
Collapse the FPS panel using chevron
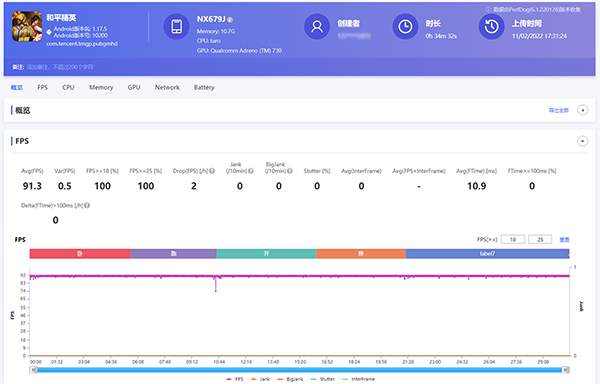click(x=582, y=141)
